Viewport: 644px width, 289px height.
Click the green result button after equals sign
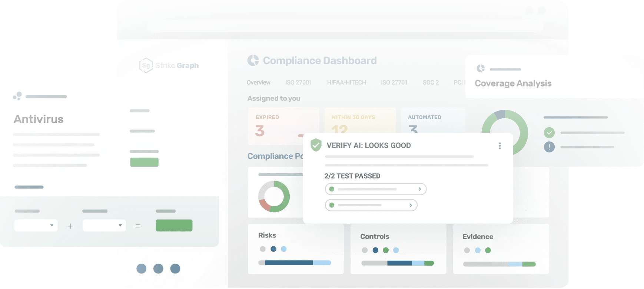174,226
